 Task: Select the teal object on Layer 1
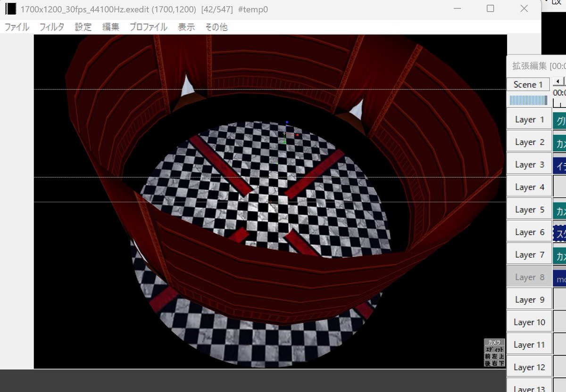coord(559,120)
